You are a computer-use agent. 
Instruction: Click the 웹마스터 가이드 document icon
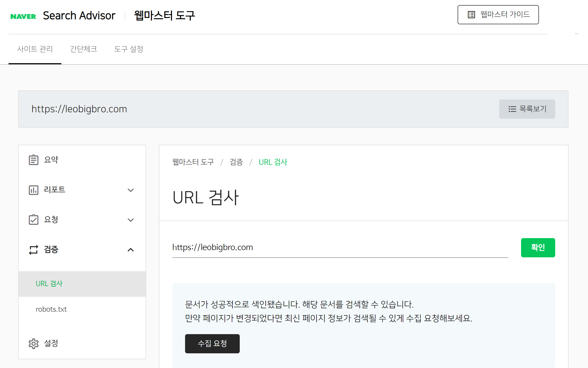point(471,15)
